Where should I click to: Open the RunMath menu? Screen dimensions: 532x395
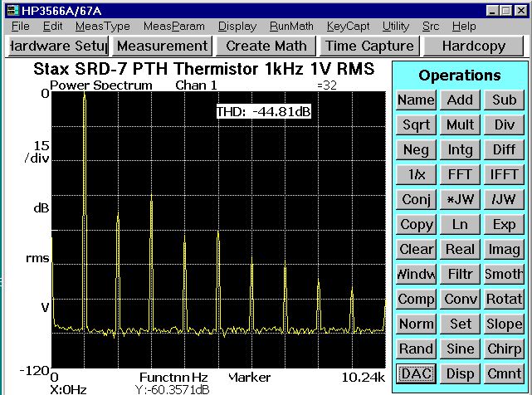pos(291,26)
